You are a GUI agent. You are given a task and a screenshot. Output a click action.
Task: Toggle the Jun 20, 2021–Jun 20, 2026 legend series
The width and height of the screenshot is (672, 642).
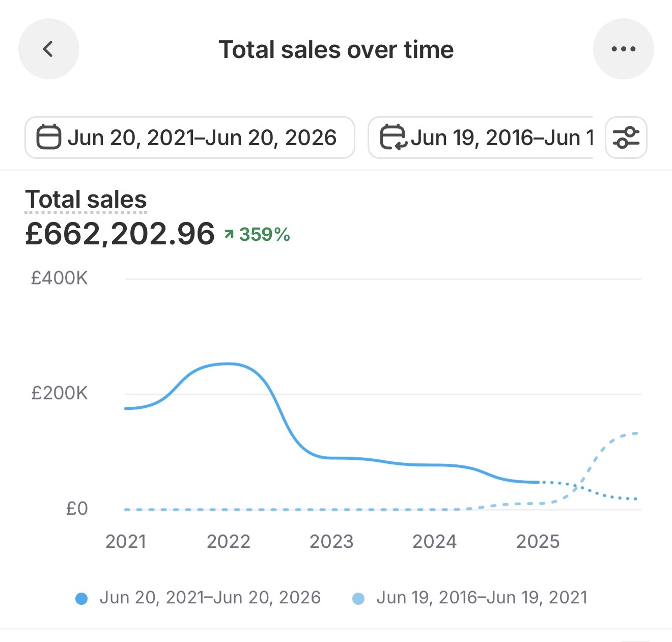198,598
